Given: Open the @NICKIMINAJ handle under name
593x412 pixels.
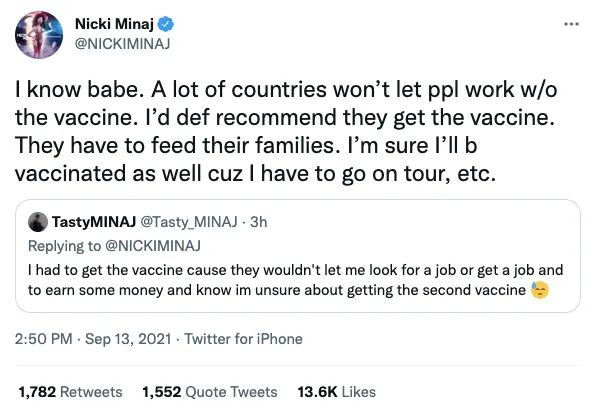Looking at the screenshot, I should point(123,44).
